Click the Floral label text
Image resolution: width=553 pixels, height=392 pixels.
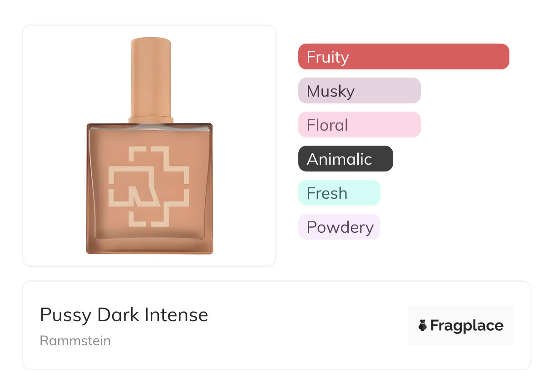[x=327, y=125]
